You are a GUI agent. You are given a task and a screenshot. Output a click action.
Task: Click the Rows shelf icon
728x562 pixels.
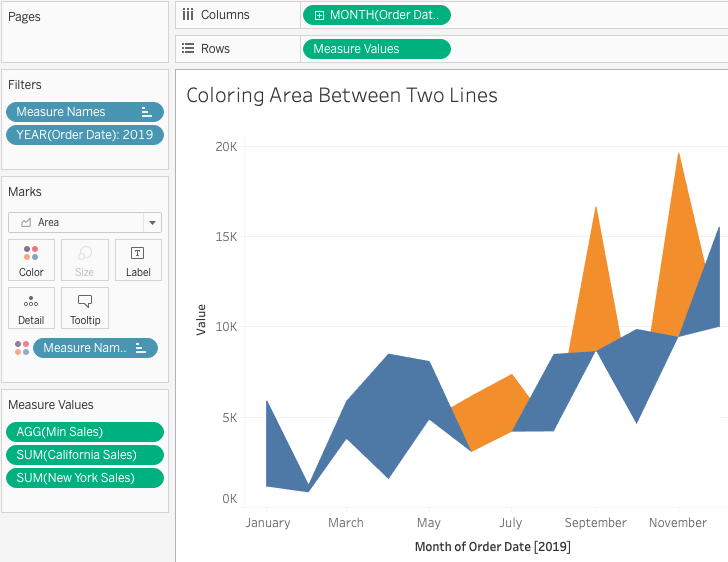188,48
